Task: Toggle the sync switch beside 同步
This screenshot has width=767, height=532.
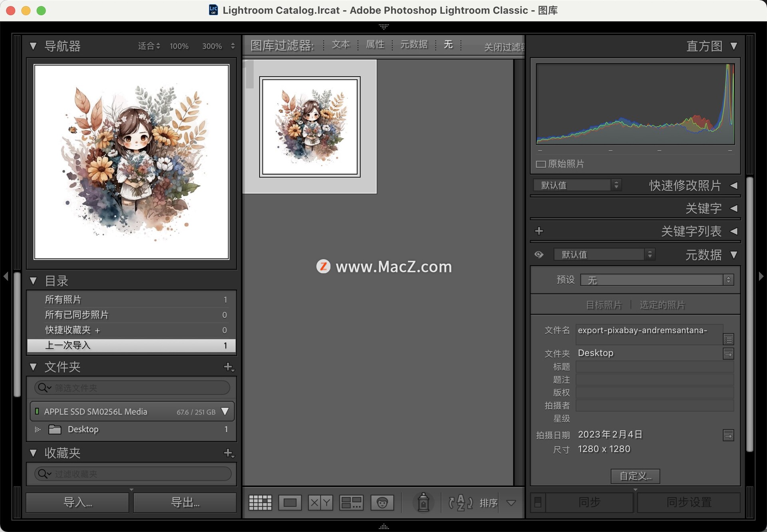Action: coord(538,502)
